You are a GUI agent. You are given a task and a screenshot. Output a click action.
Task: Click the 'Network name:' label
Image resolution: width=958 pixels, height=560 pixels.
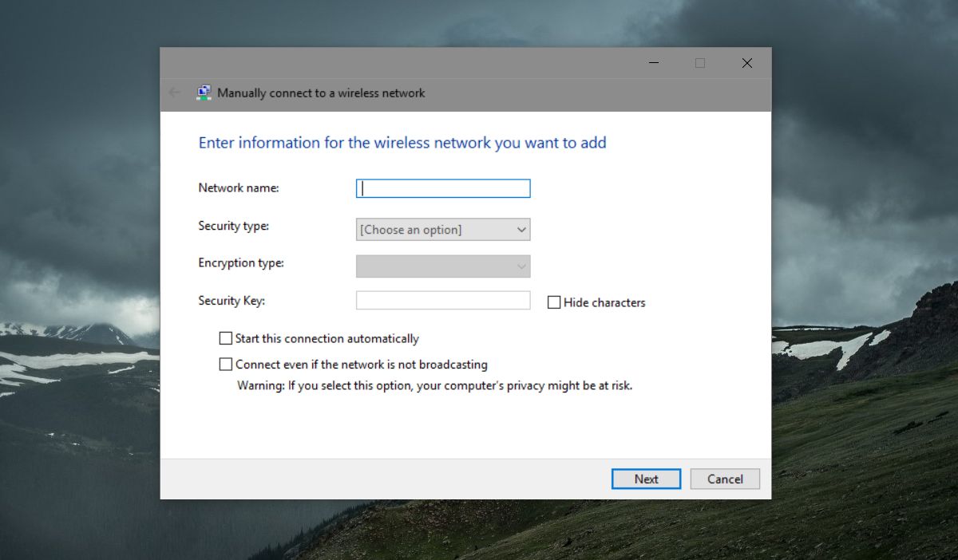click(x=239, y=188)
